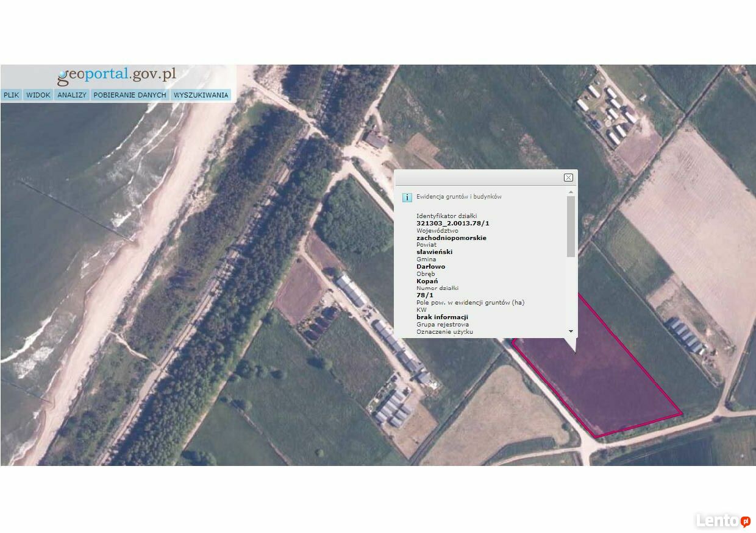Open the PLIK menu
This screenshot has width=756, height=533.
point(12,95)
